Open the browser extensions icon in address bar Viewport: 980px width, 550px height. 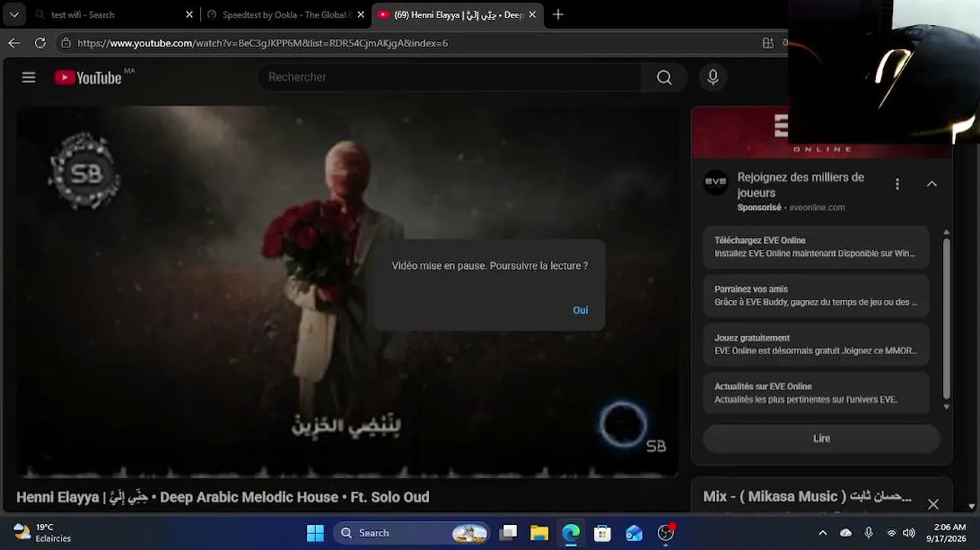click(x=768, y=43)
